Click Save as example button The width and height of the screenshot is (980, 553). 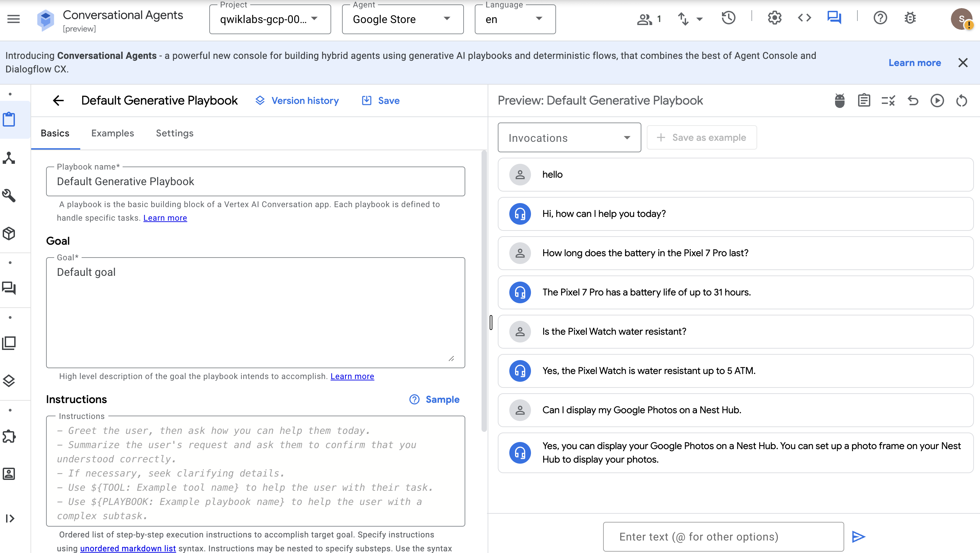pyautogui.click(x=702, y=137)
